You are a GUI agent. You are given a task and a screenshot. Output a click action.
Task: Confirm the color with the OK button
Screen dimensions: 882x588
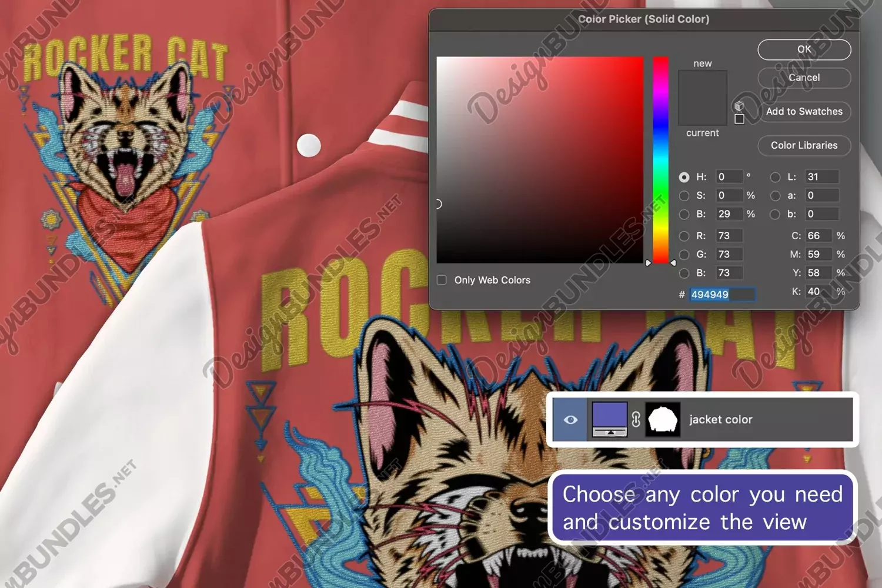(804, 49)
